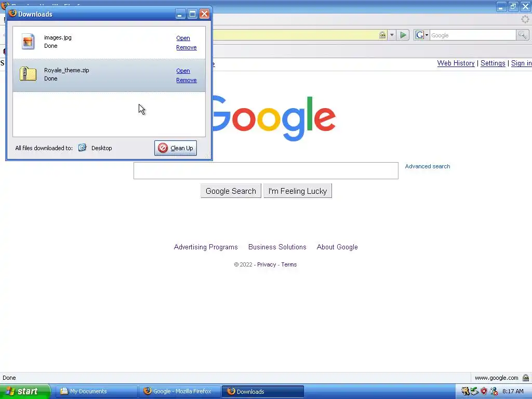Expand the address bar history dropdown
This screenshot has height=399, width=532.
pyautogui.click(x=392, y=35)
